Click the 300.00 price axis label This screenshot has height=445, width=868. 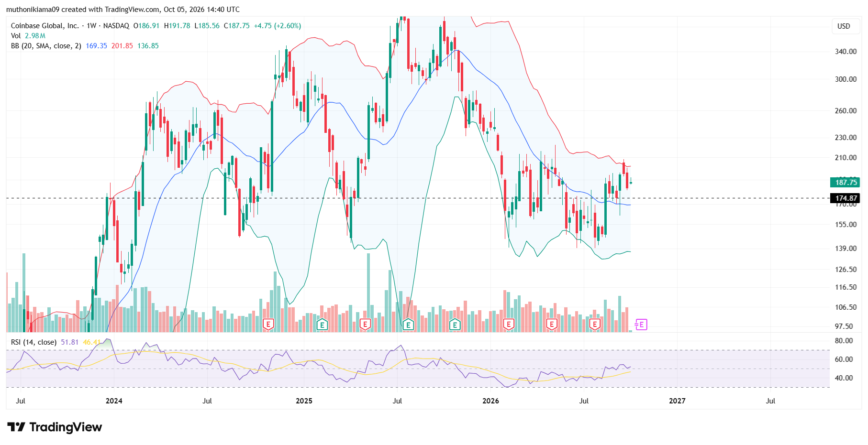(846, 79)
